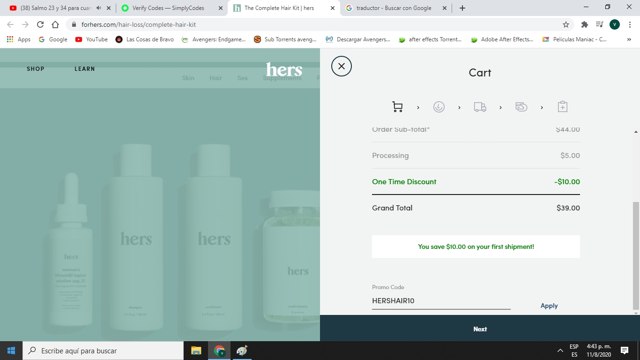The image size is (640, 360).
Task: Close the Complete Hair Kit tab
Action: [332, 8]
